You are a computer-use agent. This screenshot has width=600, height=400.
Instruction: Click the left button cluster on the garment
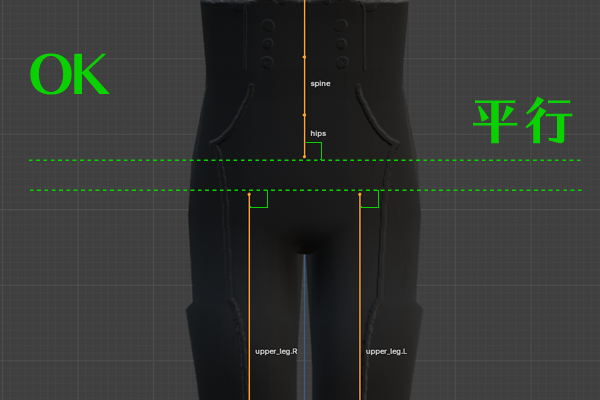click(269, 43)
